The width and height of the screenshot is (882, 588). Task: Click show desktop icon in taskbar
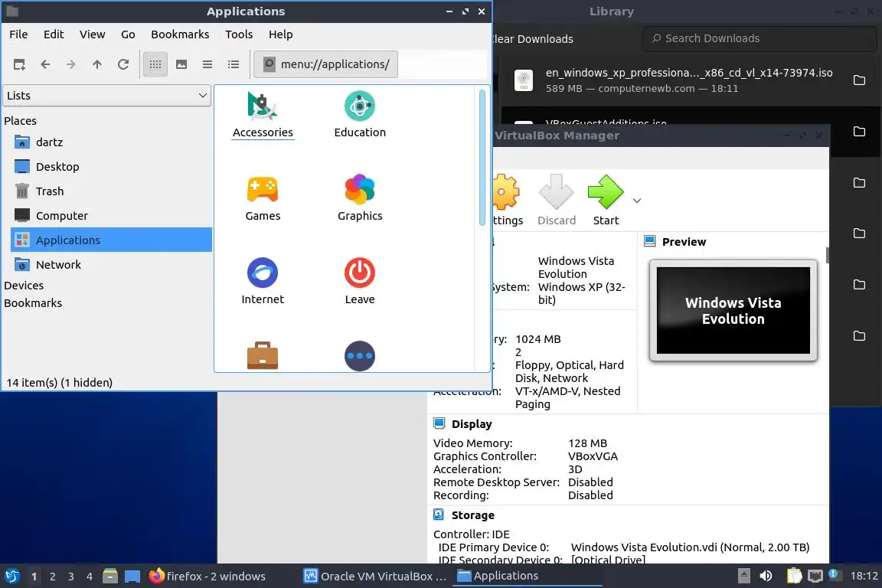point(132,577)
